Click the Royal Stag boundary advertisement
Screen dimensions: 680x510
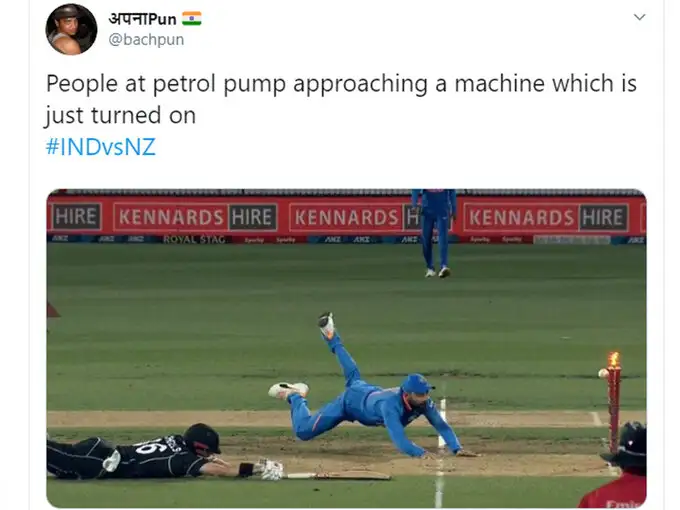click(x=194, y=239)
